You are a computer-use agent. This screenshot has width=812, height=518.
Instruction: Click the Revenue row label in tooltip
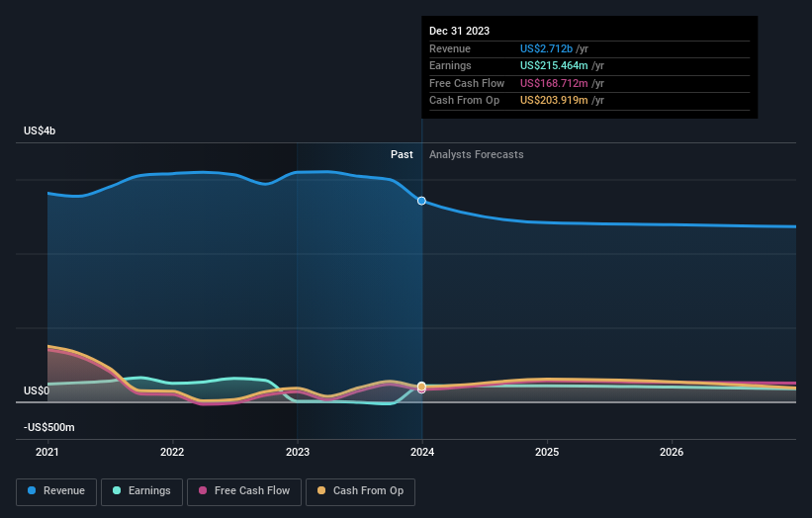[x=449, y=48]
